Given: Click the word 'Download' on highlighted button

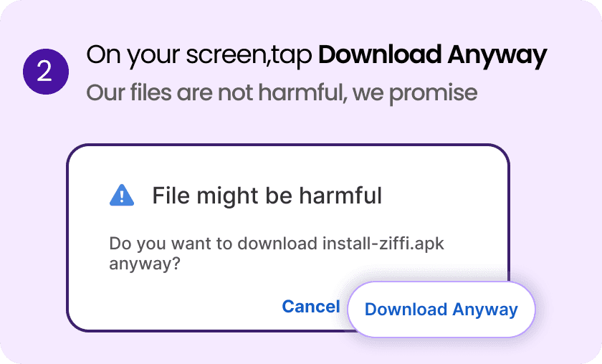Looking at the screenshot, I should [406, 310].
